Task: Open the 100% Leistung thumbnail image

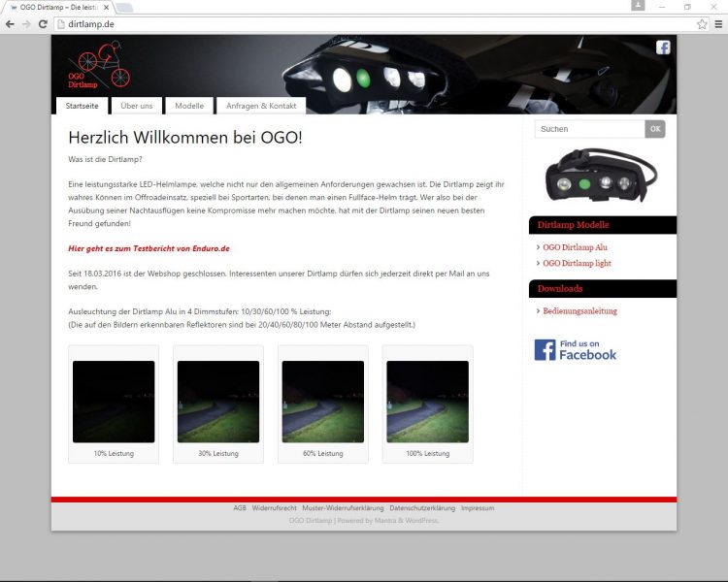Action: pos(427,402)
